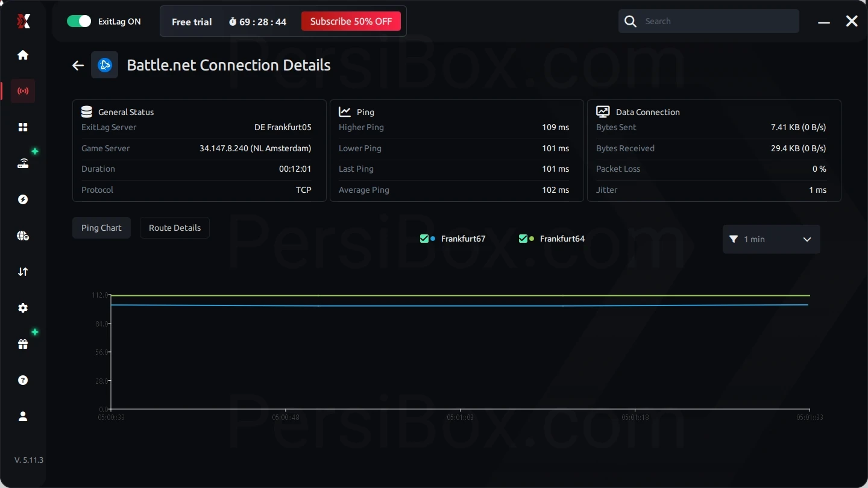Minimize the ExitLag window
The height and width of the screenshot is (488, 868).
pos(824,22)
